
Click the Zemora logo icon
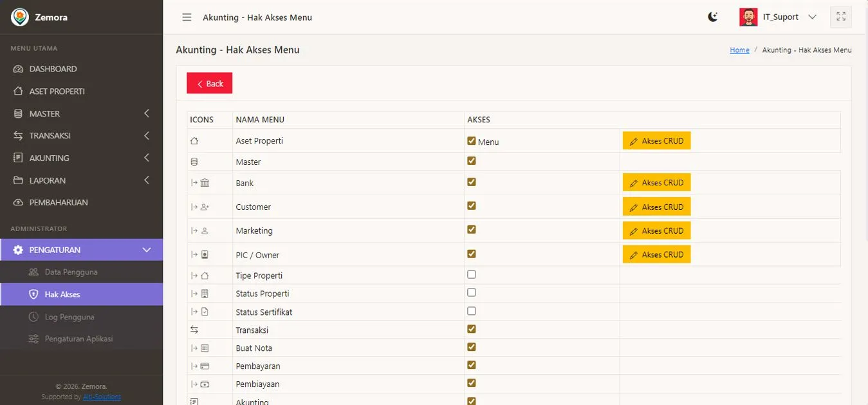[19, 17]
